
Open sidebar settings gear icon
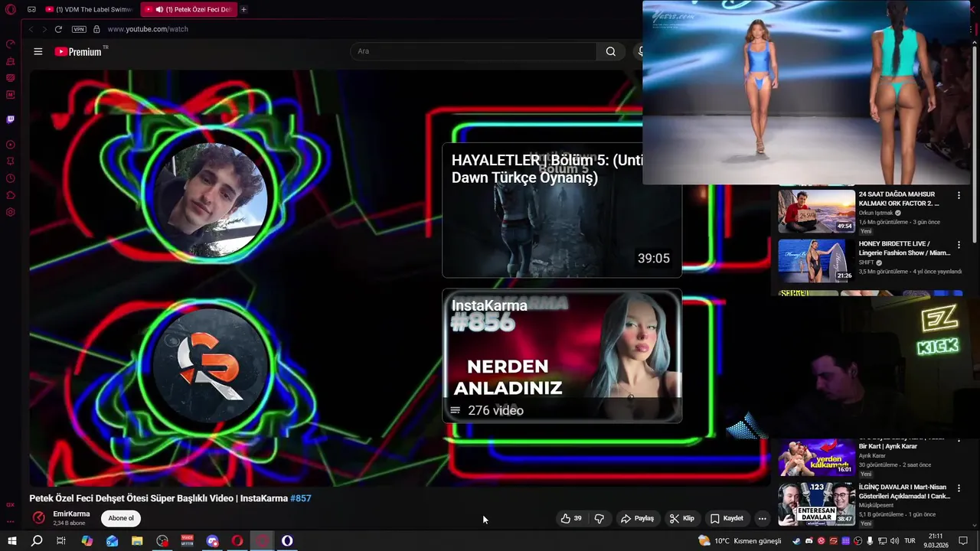(11, 212)
